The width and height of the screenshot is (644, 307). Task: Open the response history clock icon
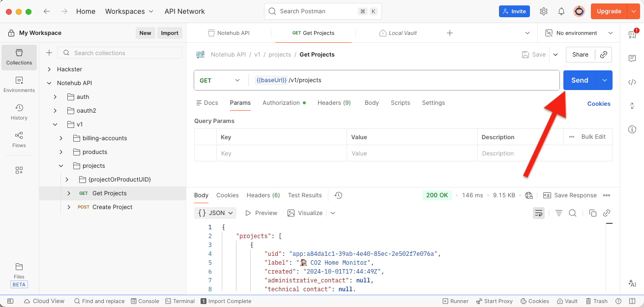(x=338, y=195)
